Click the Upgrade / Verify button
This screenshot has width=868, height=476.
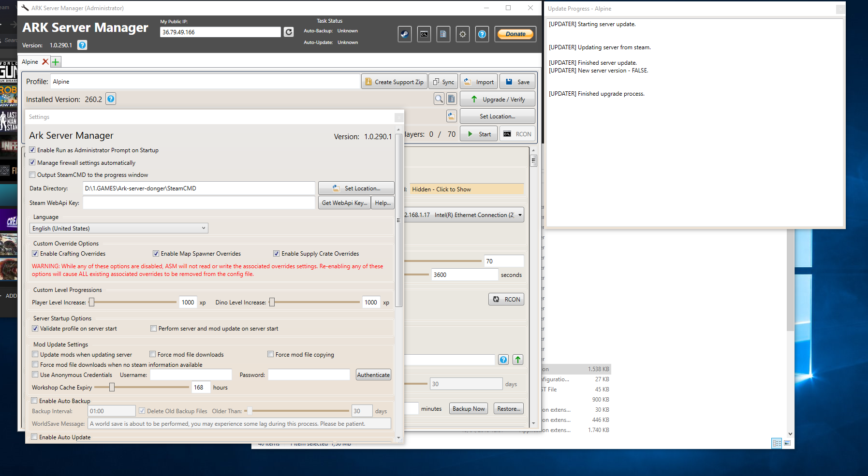(x=498, y=99)
